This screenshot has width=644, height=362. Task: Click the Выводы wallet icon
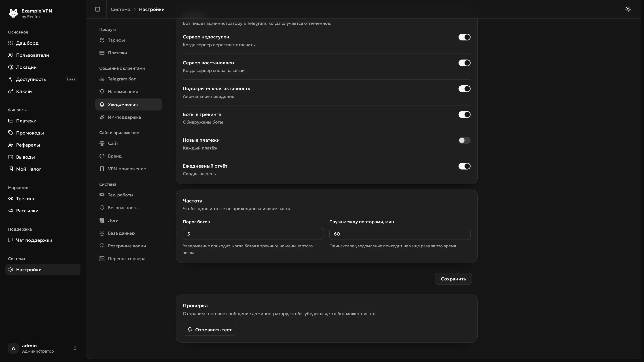coord(11,157)
